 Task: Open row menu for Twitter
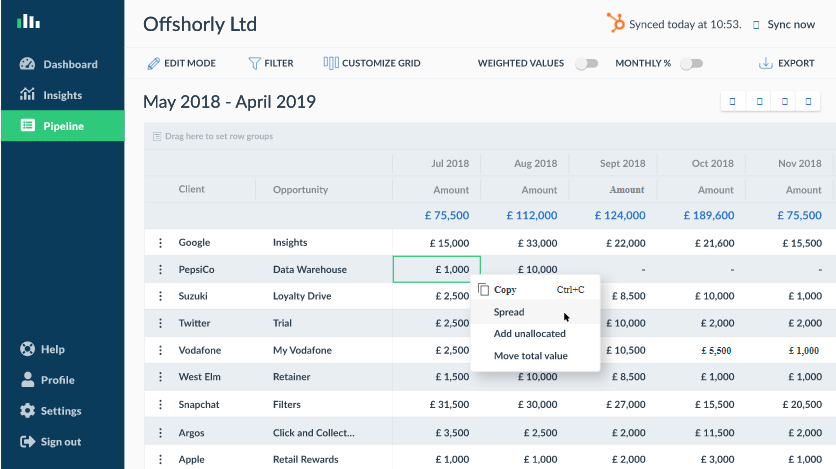click(x=160, y=323)
